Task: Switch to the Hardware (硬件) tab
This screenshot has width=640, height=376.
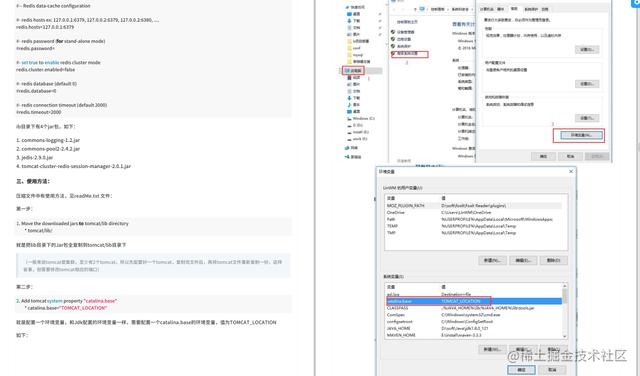Action: coord(501,9)
